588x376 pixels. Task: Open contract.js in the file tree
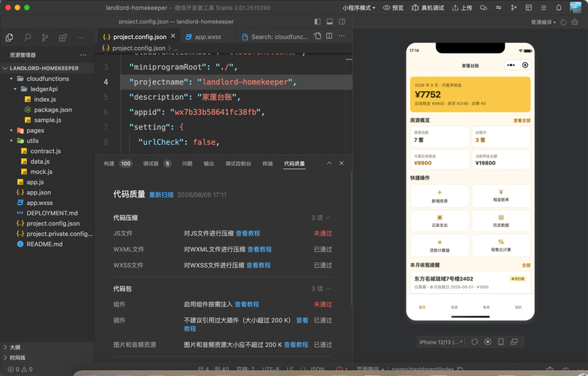46,151
